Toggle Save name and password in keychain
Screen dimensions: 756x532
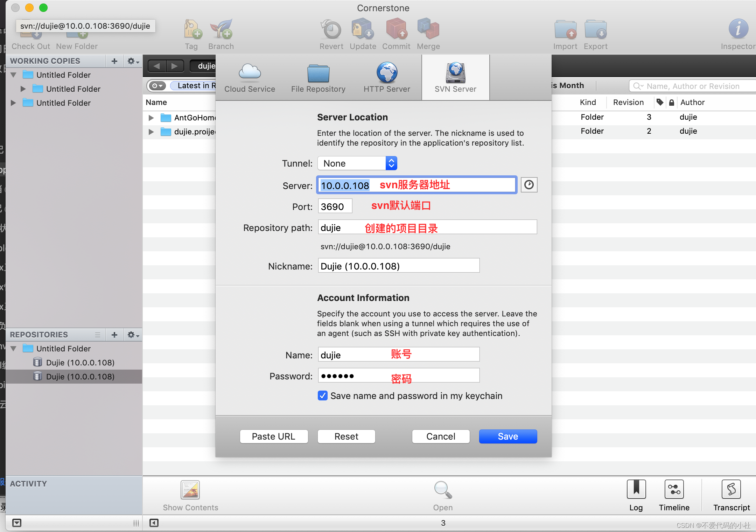click(322, 395)
